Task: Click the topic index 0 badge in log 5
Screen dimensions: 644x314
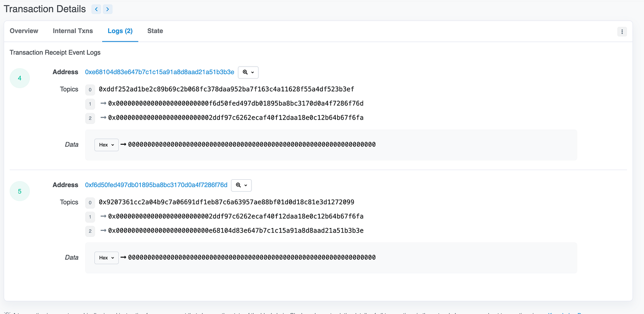Action: [x=90, y=202]
